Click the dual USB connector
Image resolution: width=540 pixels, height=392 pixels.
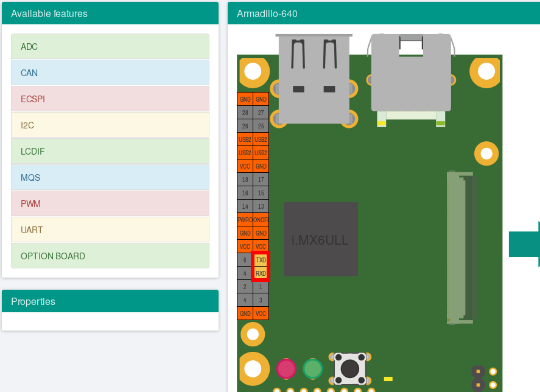click(314, 79)
